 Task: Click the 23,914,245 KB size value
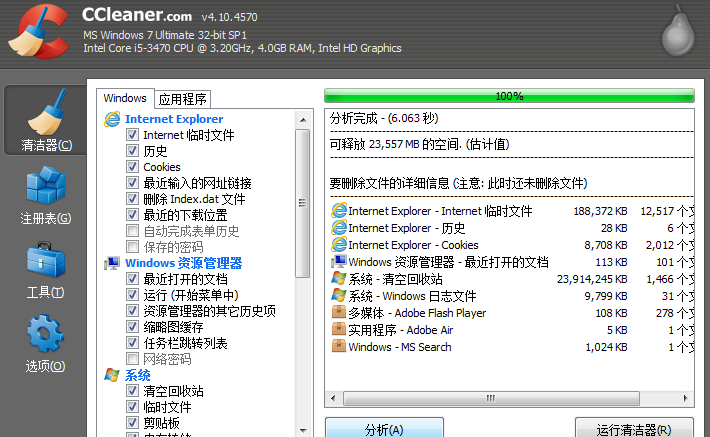pyautogui.click(x=592, y=279)
